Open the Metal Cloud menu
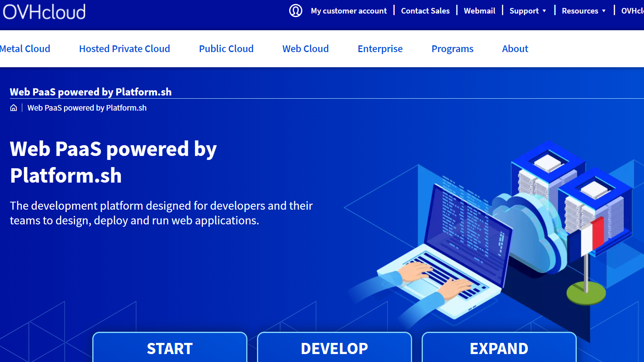Image resolution: width=644 pixels, height=362 pixels. (25, 49)
